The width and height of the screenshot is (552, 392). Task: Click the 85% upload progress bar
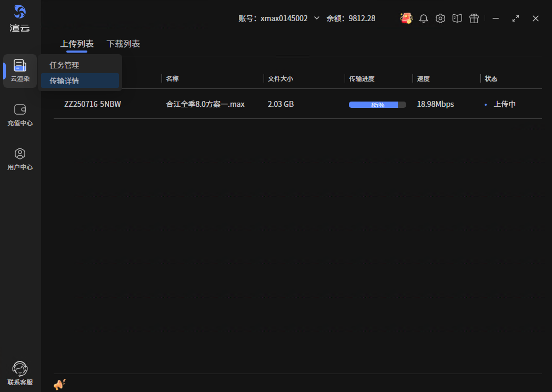tap(377, 105)
